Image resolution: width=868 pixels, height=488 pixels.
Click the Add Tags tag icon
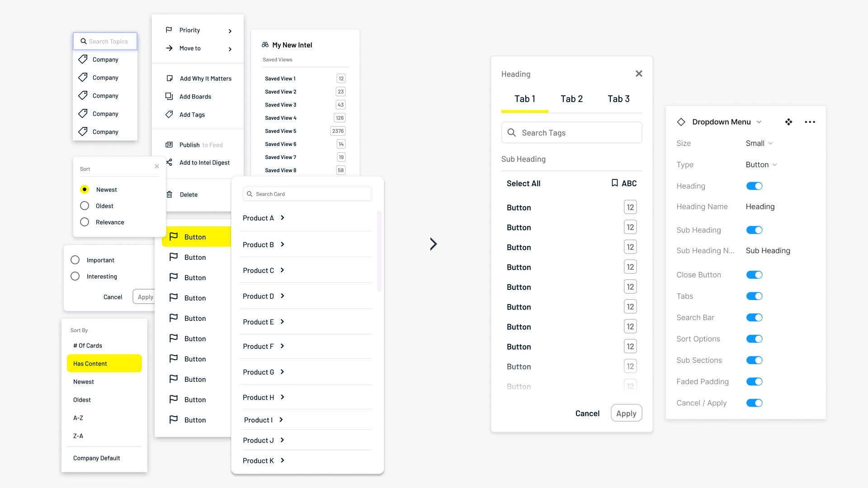tap(169, 114)
